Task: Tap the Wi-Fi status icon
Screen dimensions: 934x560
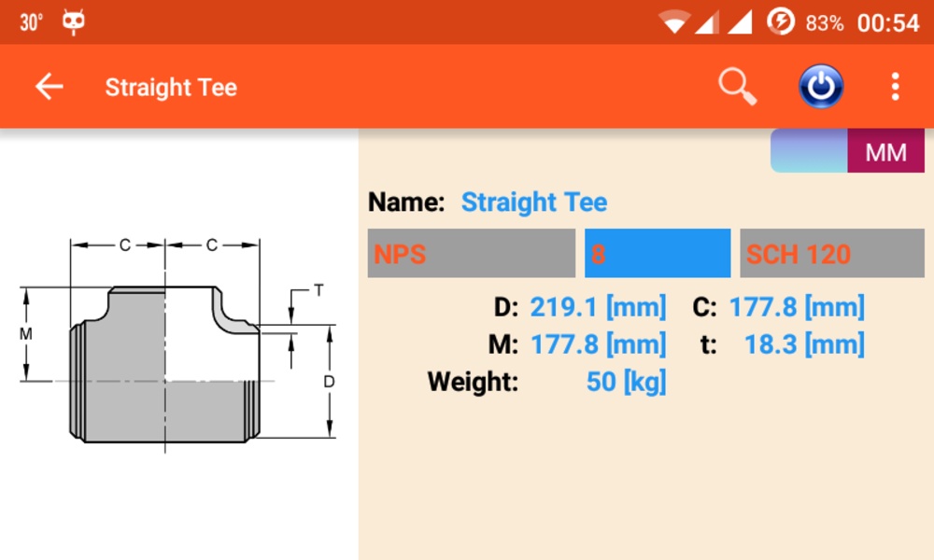Action: (x=673, y=22)
